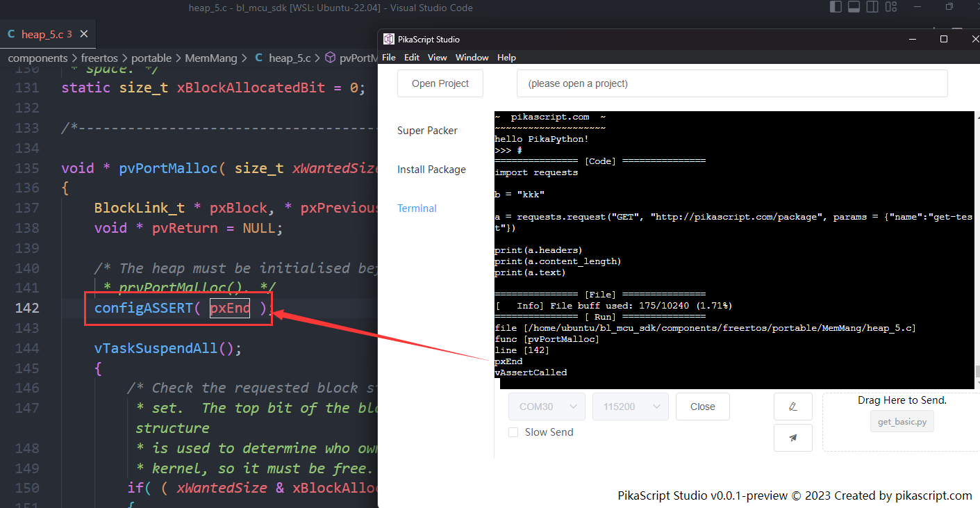Enable the Slow Send checkbox
This screenshot has height=508, width=980.
(513, 432)
